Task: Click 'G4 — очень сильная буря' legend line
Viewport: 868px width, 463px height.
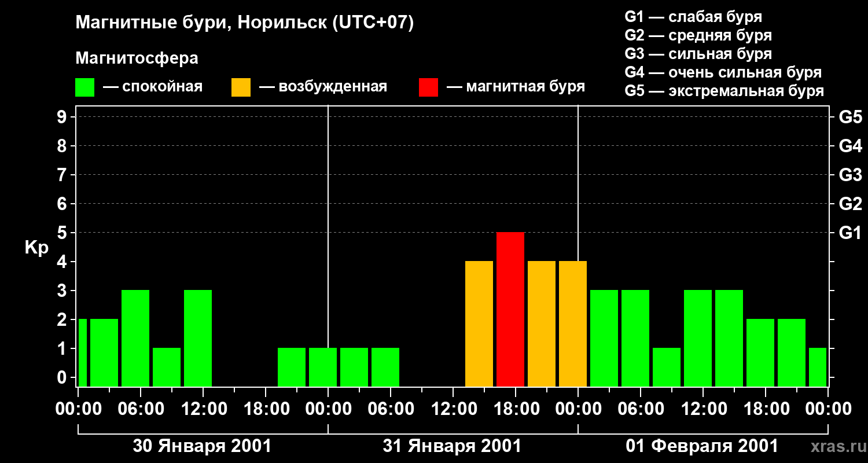Action: click(x=723, y=72)
